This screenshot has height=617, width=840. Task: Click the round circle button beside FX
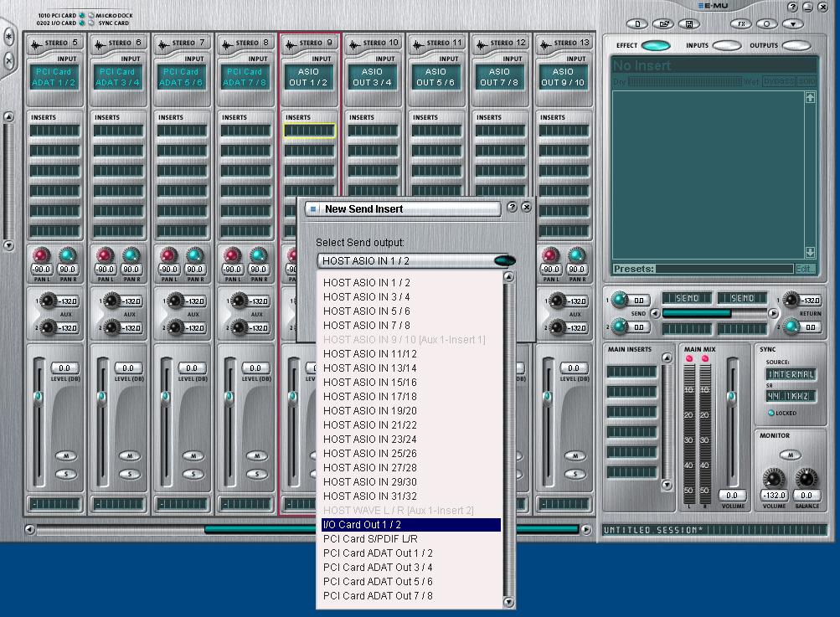tap(766, 24)
